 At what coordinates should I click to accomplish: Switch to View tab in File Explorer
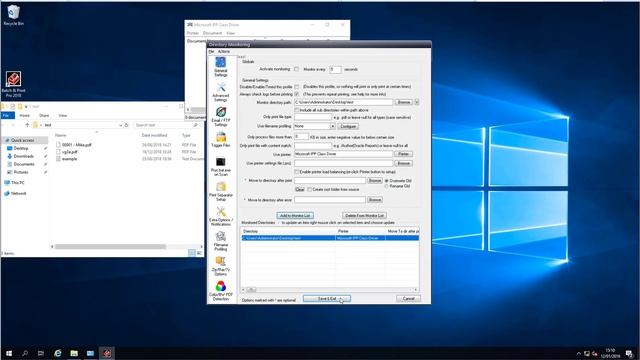[x=62, y=116]
